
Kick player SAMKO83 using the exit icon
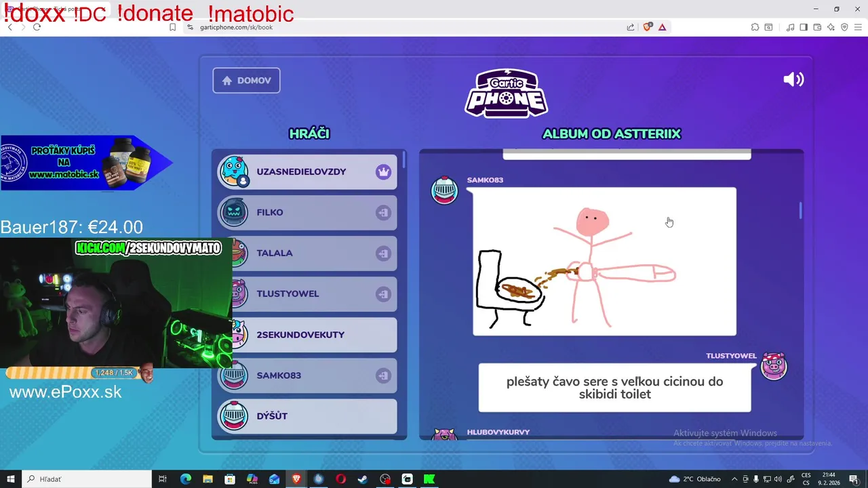click(x=383, y=375)
